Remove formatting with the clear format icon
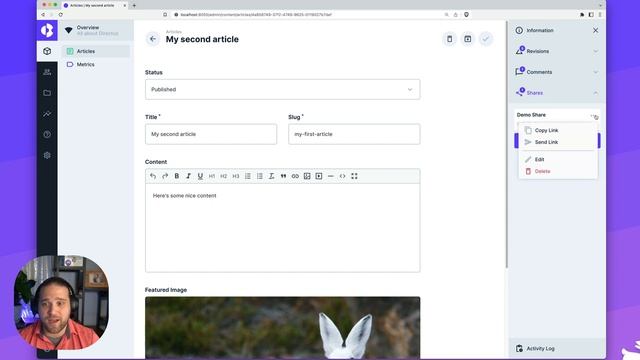 [271, 176]
